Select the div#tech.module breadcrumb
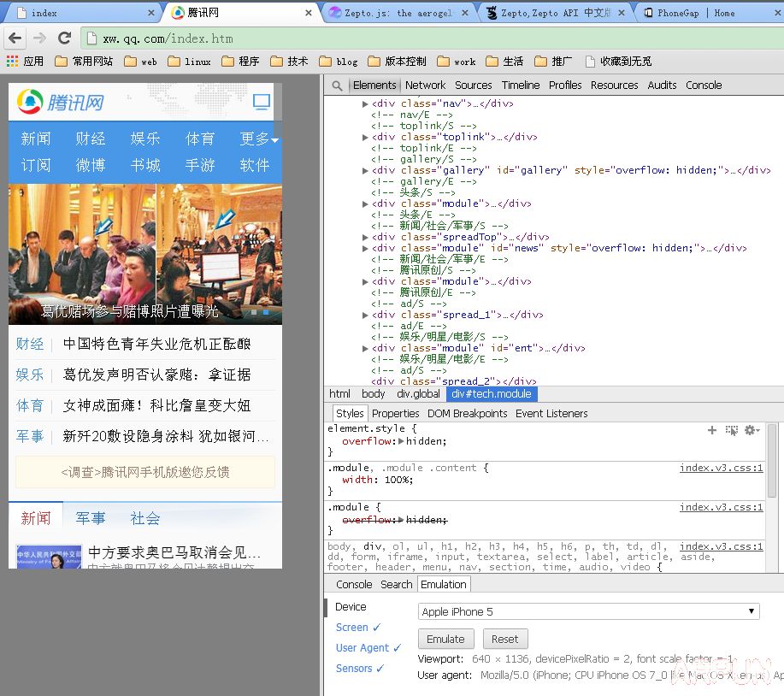Viewport: 784px width, 696px height. 491,393
